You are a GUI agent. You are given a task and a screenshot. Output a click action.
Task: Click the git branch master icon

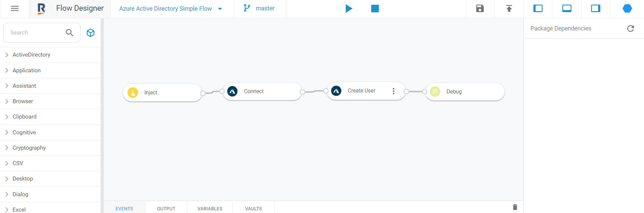247,8
